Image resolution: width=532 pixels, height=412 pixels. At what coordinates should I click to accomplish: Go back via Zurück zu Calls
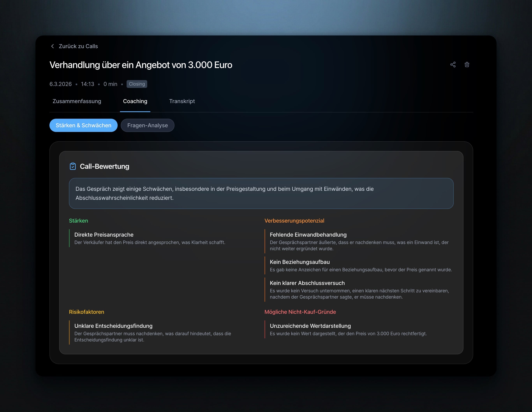[x=74, y=46]
